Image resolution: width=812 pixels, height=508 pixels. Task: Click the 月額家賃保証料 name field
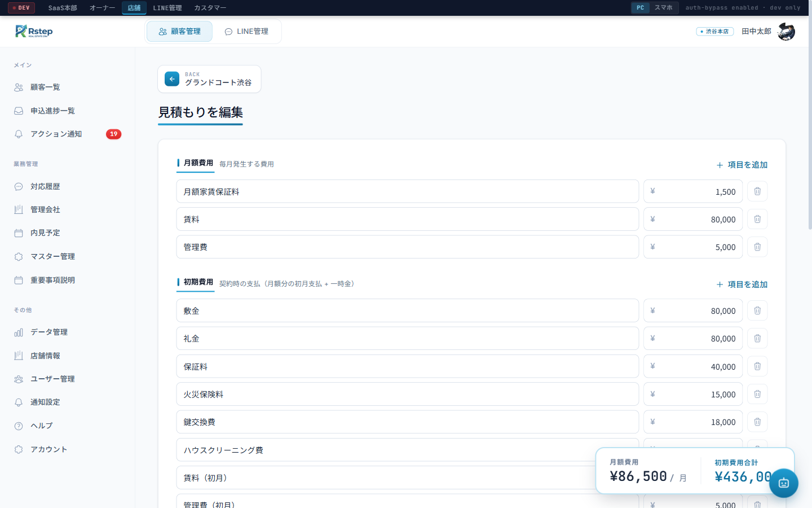pyautogui.click(x=408, y=191)
